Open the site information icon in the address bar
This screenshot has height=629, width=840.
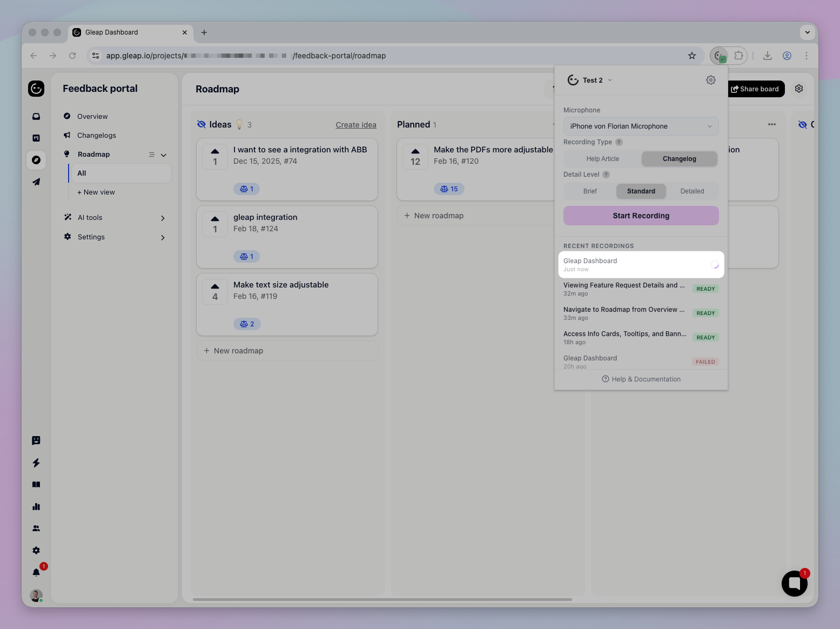point(96,56)
